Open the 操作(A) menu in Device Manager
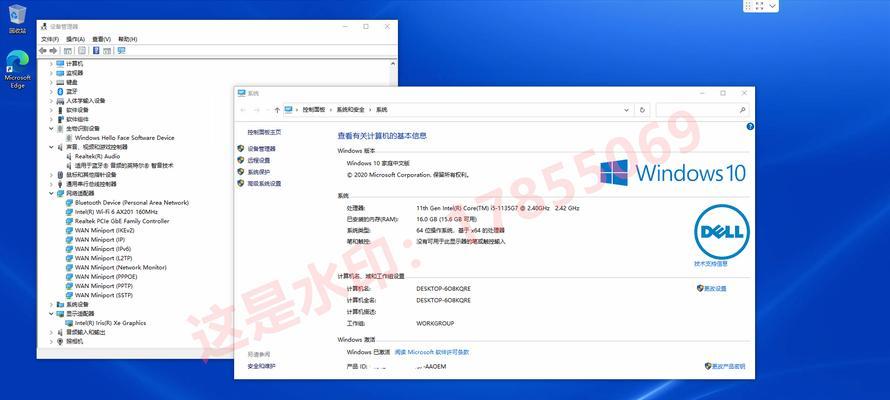 point(75,39)
